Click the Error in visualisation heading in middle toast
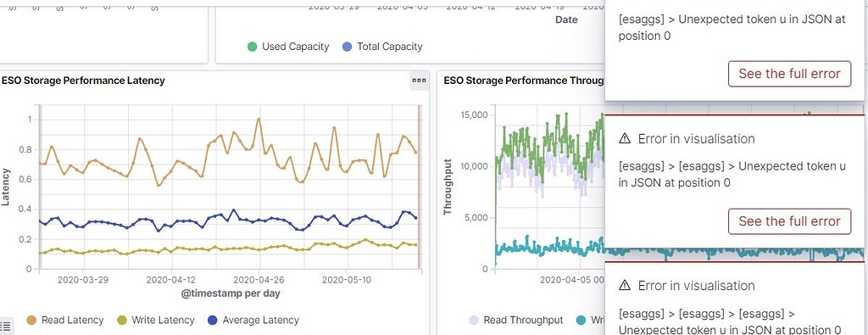This screenshot has width=868, height=335. coord(696,138)
